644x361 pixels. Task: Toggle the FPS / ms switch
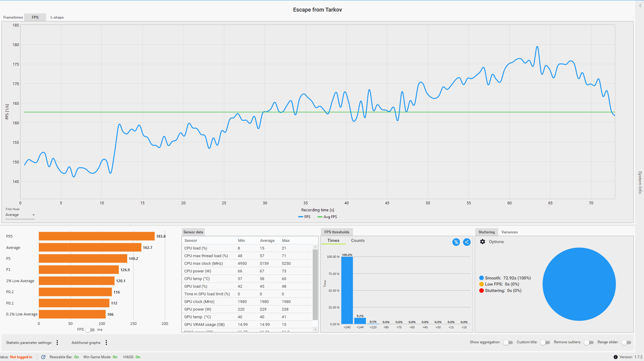90,330
